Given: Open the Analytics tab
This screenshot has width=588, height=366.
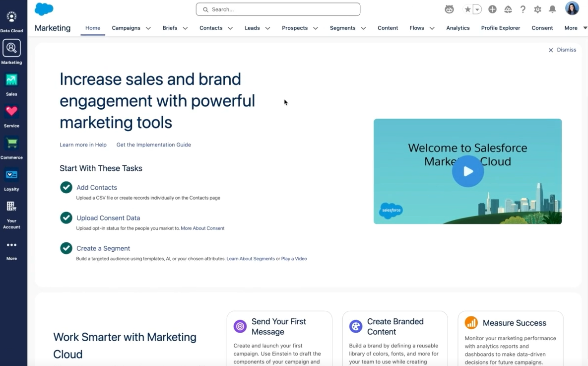Looking at the screenshot, I should 458,28.
